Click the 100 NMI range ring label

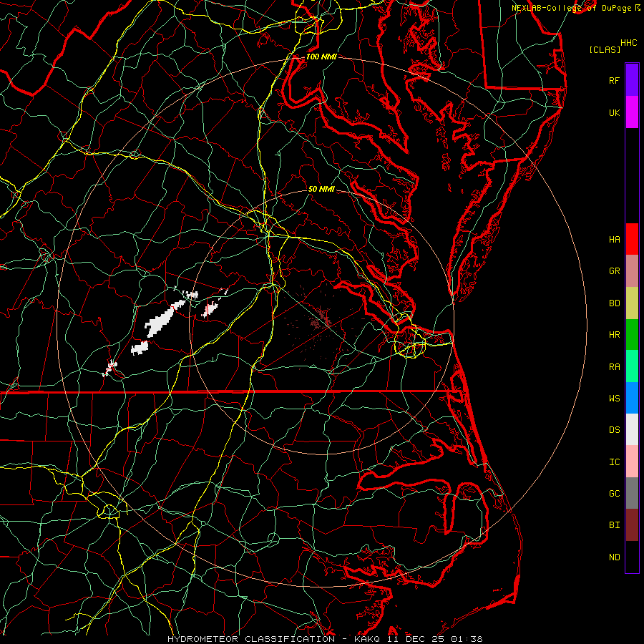321,57
